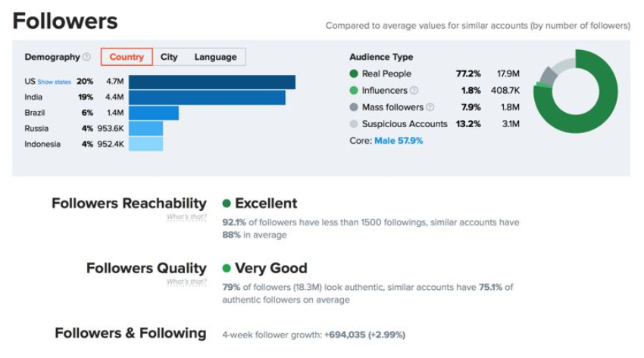Select the Country demography tab
Image resolution: width=644 pixels, height=358 pixels.
click(127, 57)
